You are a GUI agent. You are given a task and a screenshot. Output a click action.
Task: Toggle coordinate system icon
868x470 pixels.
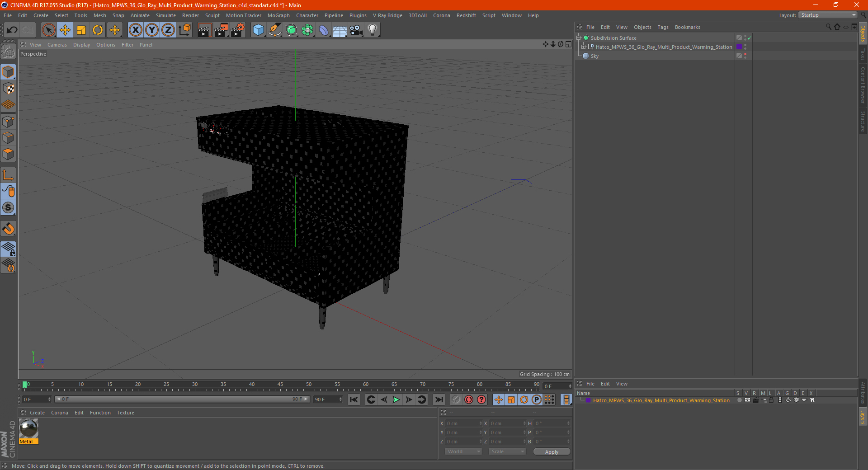184,30
